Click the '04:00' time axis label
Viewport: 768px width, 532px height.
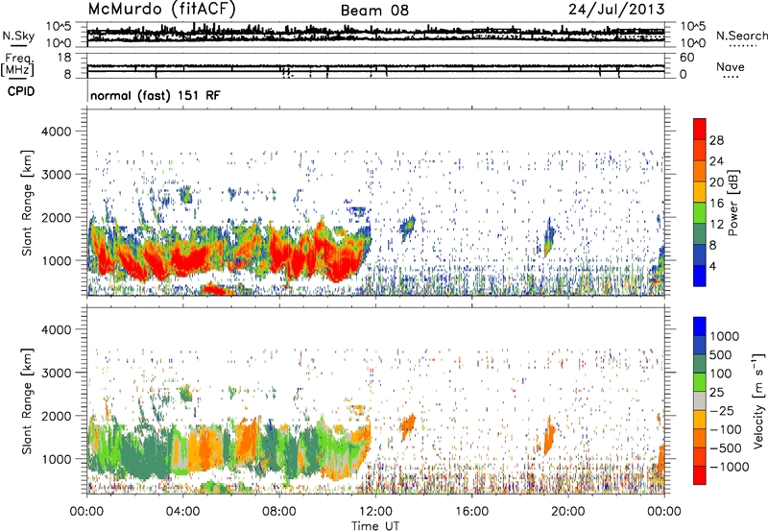coord(182,512)
